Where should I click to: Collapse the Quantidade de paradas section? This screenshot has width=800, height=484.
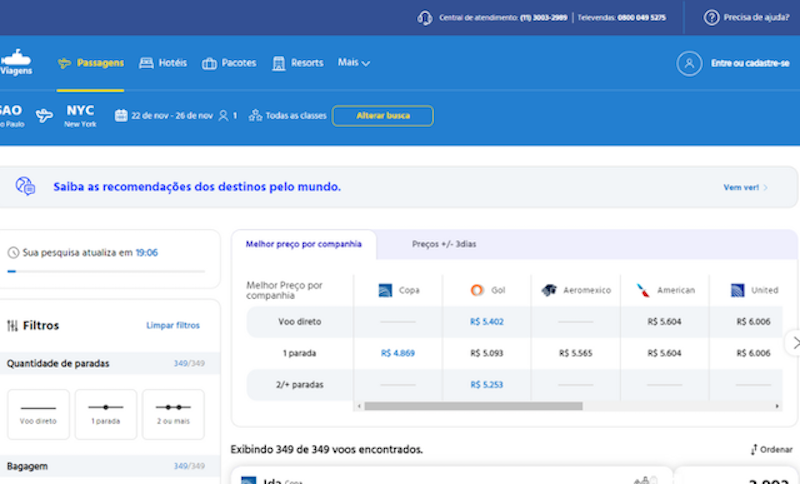click(106, 363)
